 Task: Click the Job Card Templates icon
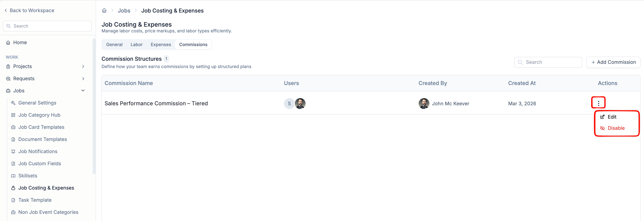[x=13, y=127]
